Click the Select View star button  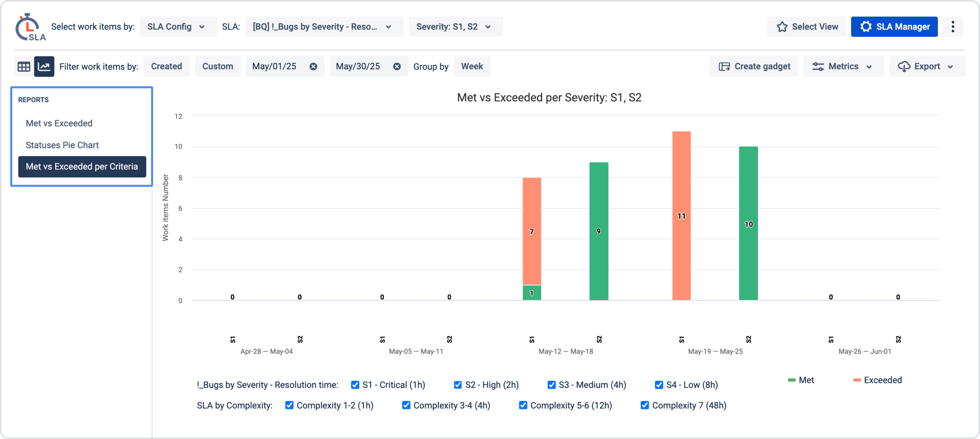tap(806, 27)
